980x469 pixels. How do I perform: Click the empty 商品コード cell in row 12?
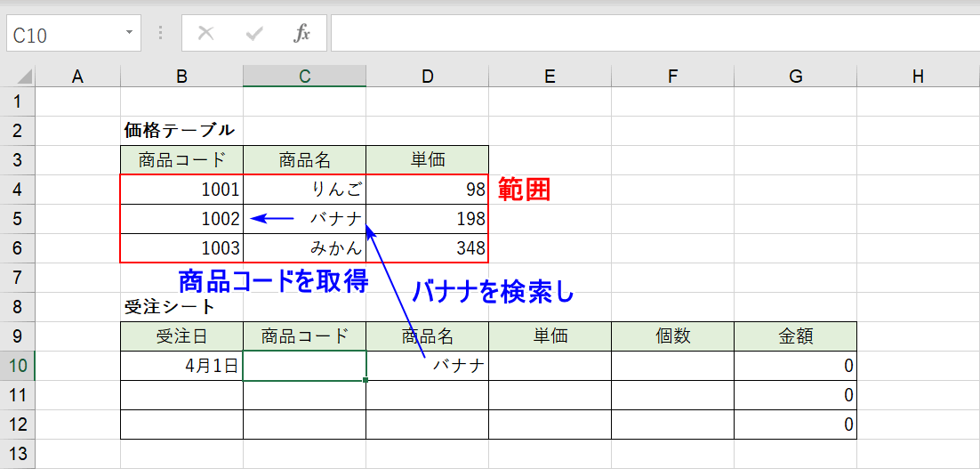pyautogui.click(x=304, y=424)
